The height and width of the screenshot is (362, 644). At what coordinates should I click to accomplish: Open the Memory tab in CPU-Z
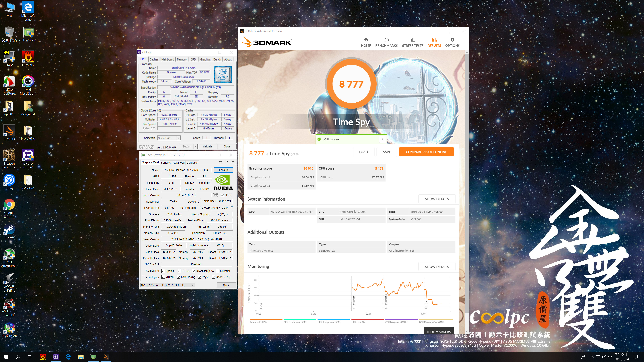182,59
